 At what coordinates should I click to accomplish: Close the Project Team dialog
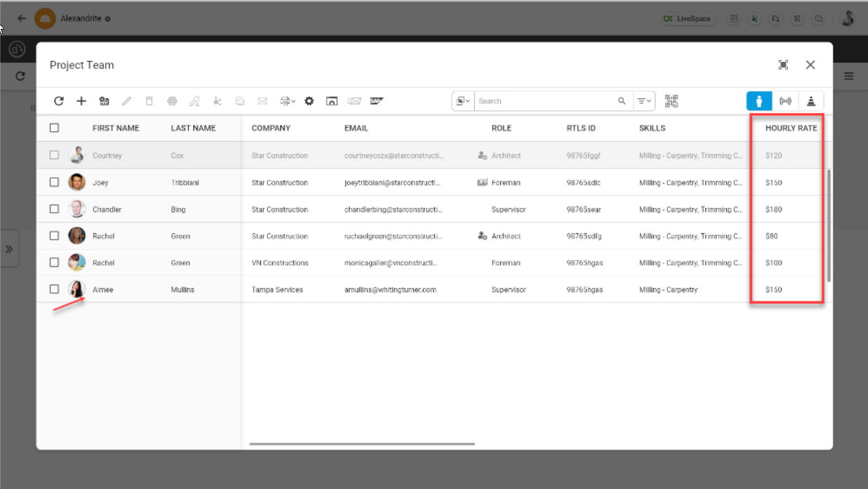tap(810, 65)
